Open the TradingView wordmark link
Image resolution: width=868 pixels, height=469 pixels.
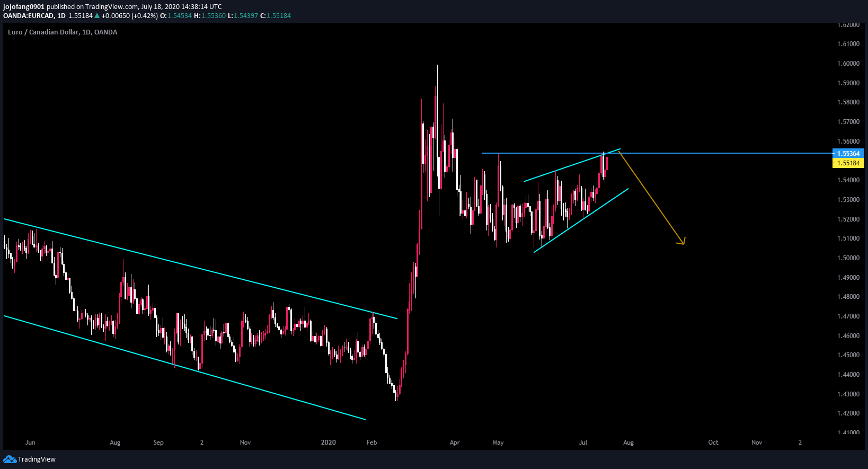coord(37,459)
